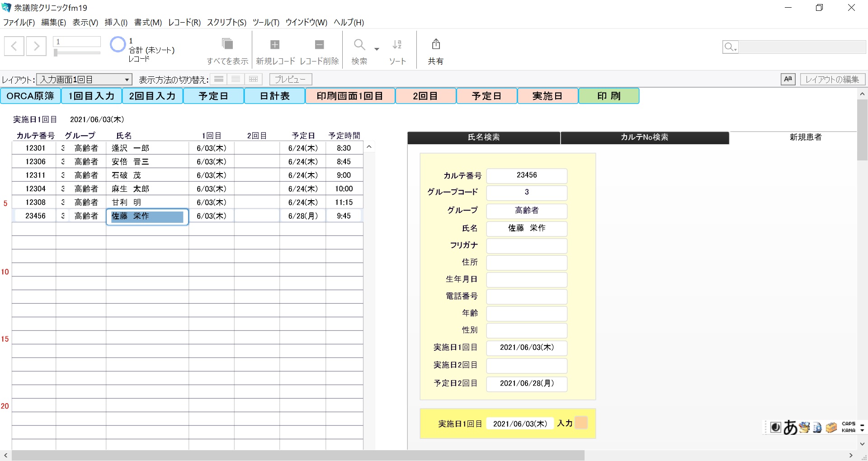Open the 編集 menu
The width and height of the screenshot is (868, 461).
click(53, 22)
